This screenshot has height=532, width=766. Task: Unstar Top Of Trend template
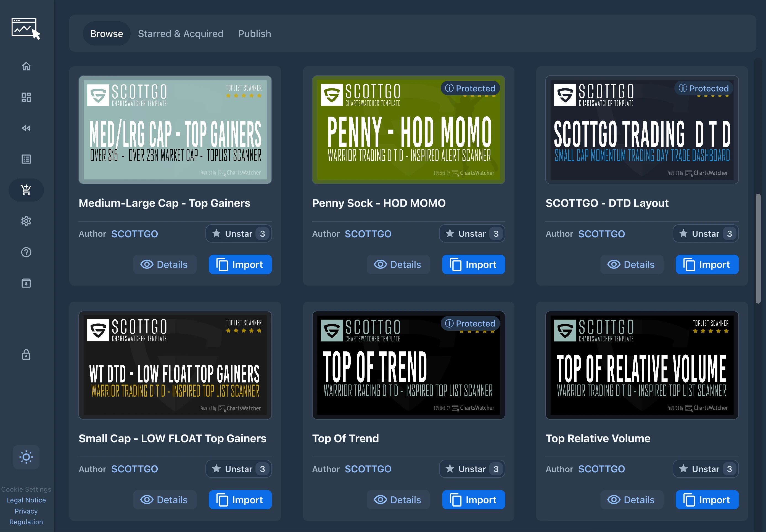coord(472,469)
